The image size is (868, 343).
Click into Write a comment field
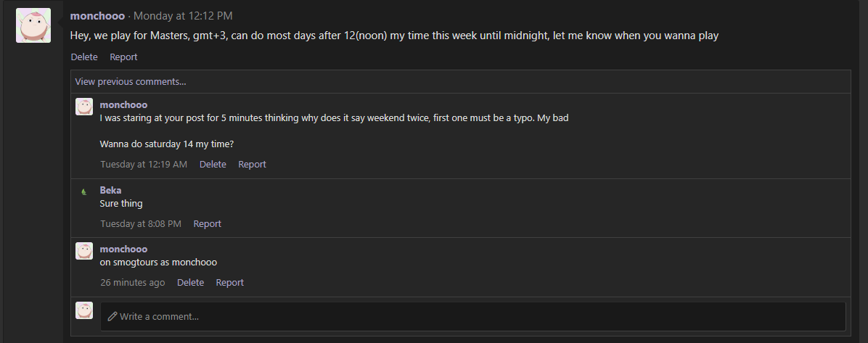pos(473,316)
